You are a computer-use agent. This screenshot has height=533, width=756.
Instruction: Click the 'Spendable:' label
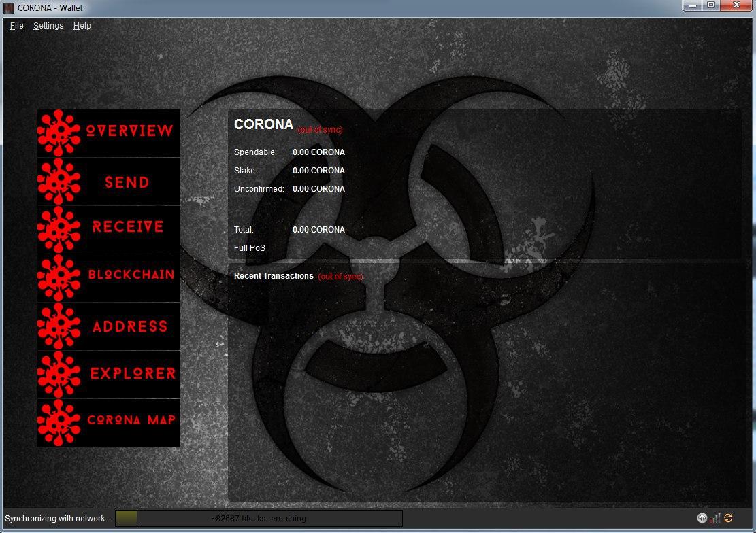[x=256, y=152]
